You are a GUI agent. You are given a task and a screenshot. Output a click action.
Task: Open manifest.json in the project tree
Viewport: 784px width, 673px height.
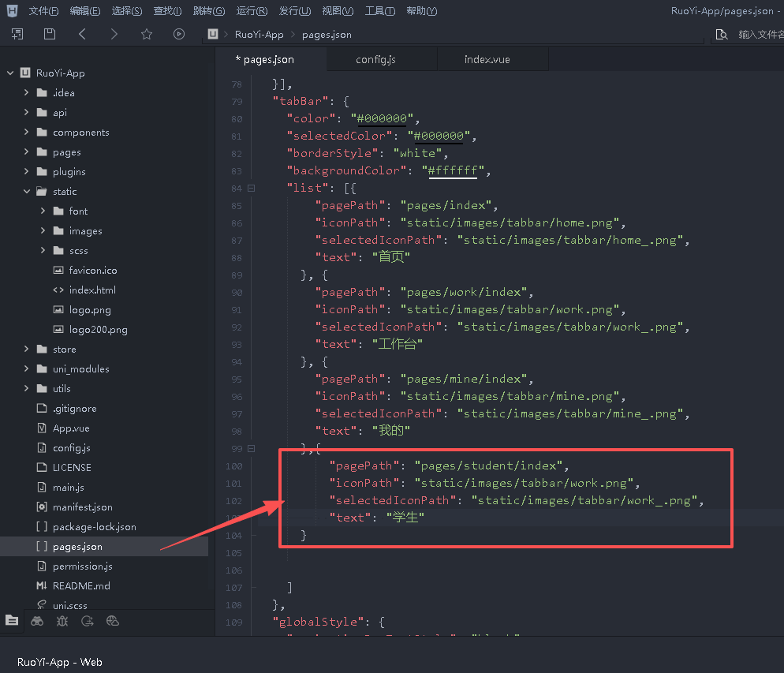click(x=82, y=507)
